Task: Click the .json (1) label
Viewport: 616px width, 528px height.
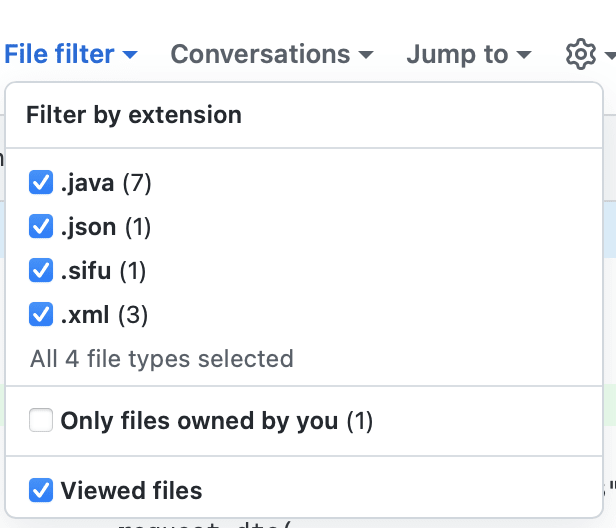Action: pos(106,227)
